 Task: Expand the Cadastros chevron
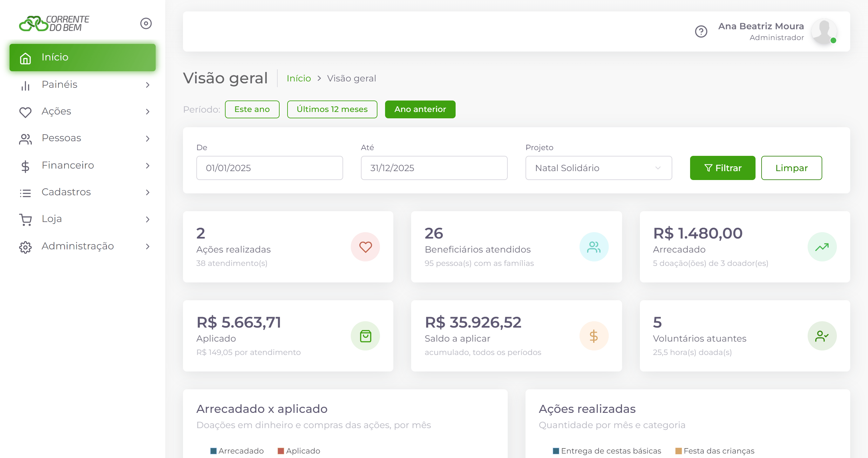148,192
